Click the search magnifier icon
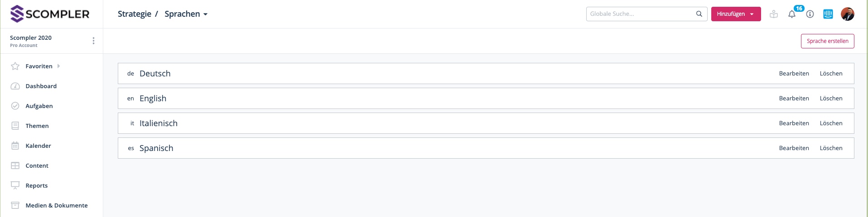This screenshot has width=868, height=217. (x=699, y=14)
